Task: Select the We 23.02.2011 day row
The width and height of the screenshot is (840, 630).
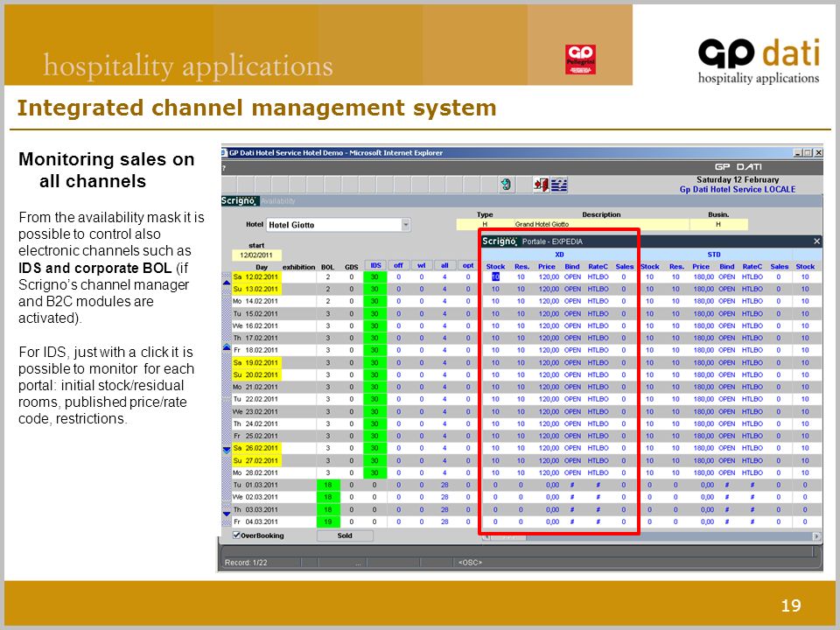Action: pos(256,411)
